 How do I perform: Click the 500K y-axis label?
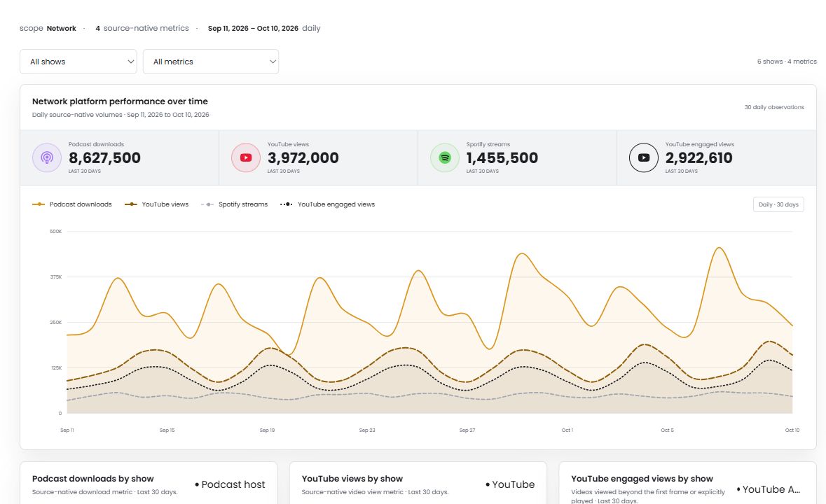pyautogui.click(x=56, y=232)
